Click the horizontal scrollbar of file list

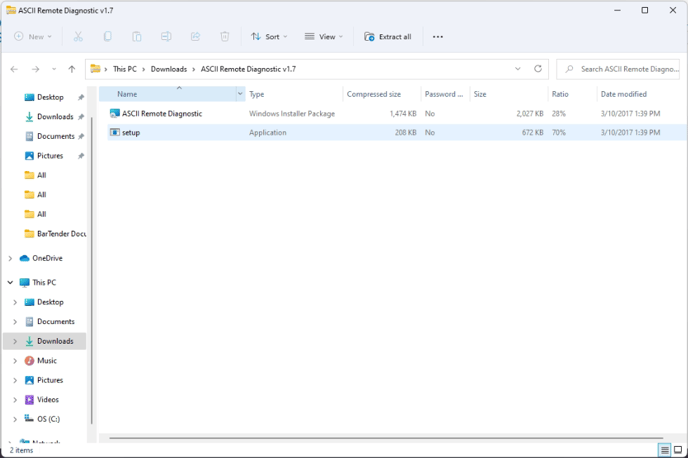386,438
